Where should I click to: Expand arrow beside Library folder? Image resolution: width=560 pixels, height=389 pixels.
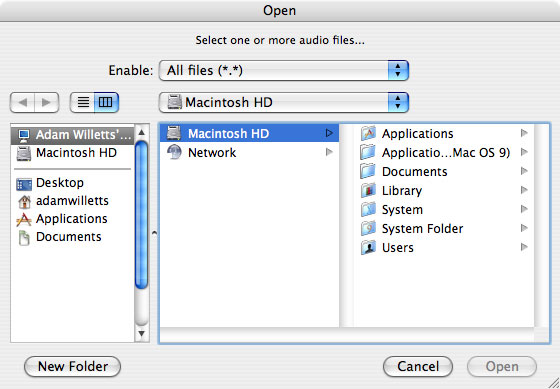[x=524, y=190]
